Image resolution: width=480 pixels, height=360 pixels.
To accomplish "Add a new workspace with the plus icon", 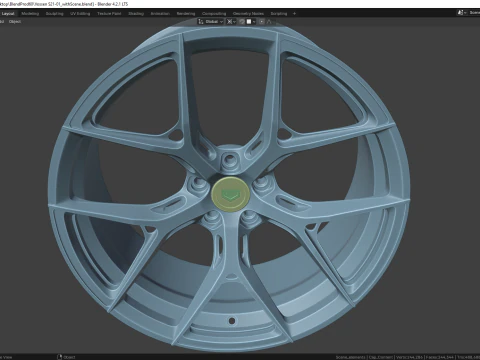I will (x=294, y=14).
